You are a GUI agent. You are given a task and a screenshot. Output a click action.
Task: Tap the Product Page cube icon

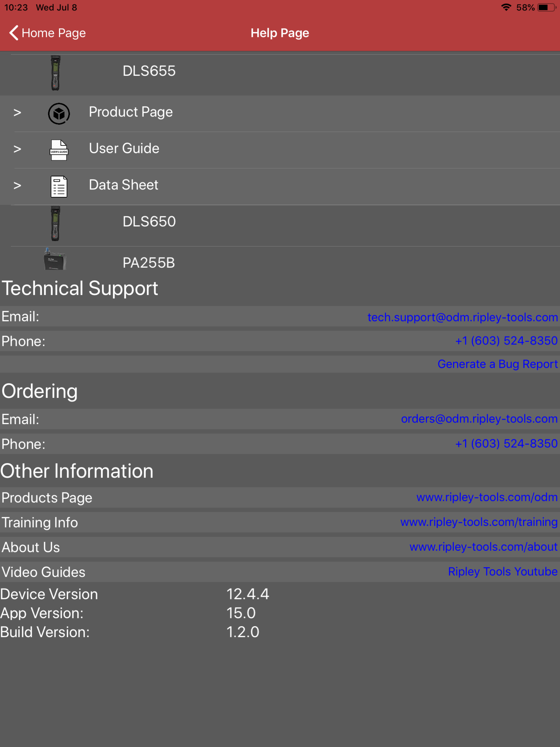click(x=59, y=113)
